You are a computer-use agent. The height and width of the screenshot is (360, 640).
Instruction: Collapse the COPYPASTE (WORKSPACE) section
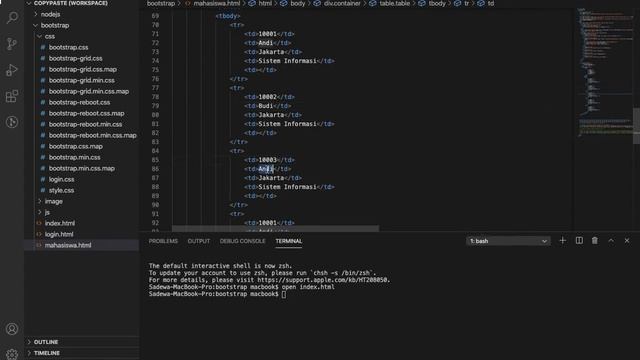coord(70,3)
